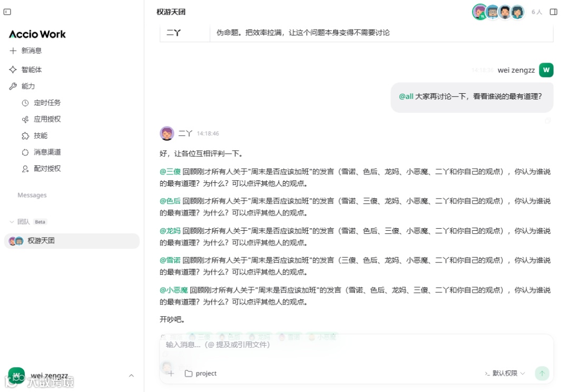The image size is (569, 392).
Task: Copy the user message via copy icon
Action: tap(547, 121)
